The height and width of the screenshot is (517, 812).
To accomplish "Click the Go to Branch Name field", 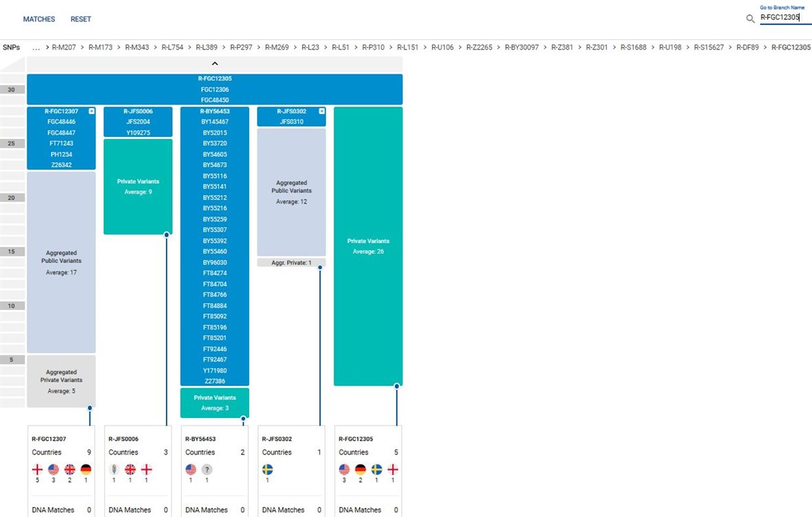I will 784,18.
